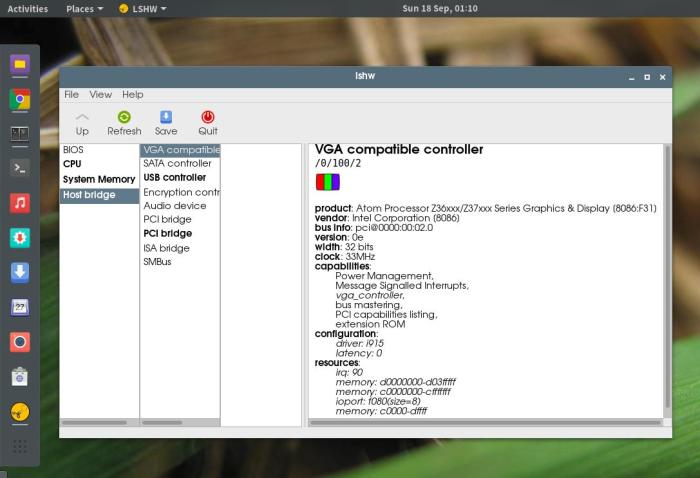The width and height of the screenshot is (700, 478).
Task: Minimize the lshw window
Action: (x=631, y=78)
